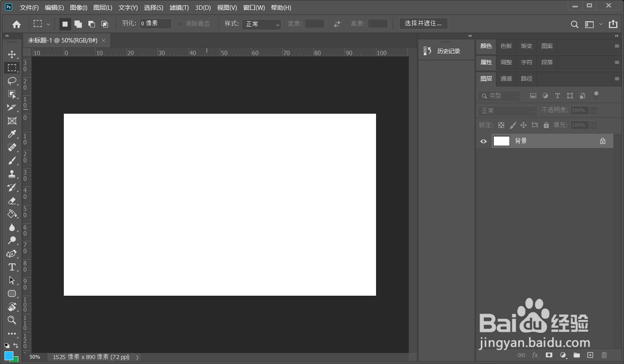Reset default foreground and background colors
This screenshot has height=364, width=624.
click(7, 346)
